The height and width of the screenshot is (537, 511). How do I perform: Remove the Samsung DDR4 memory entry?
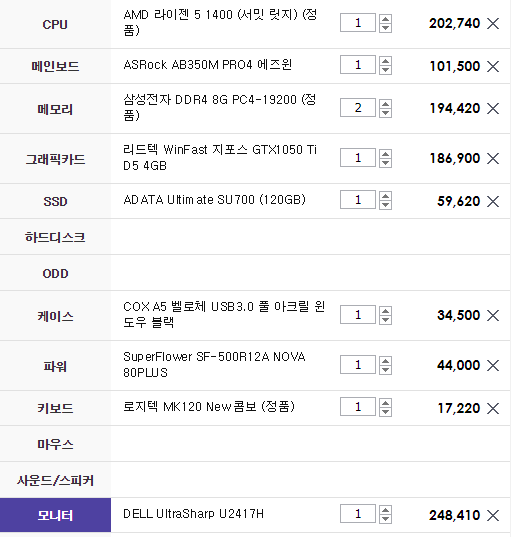coord(493,109)
